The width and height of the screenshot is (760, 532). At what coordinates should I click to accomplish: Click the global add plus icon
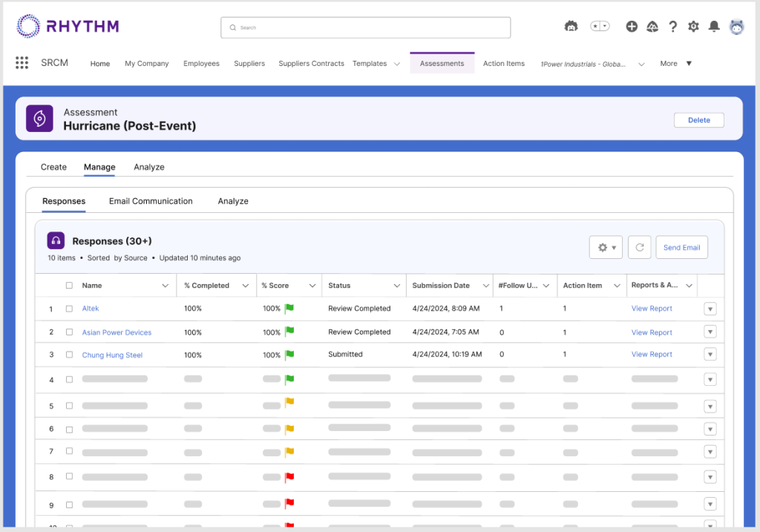tap(632, 27)
